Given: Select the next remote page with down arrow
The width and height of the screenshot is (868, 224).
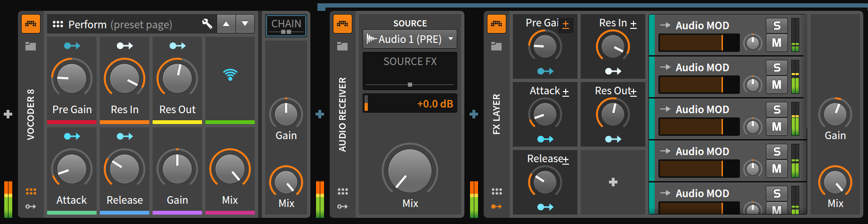Looking at the screenshot, I should (245, 24).
